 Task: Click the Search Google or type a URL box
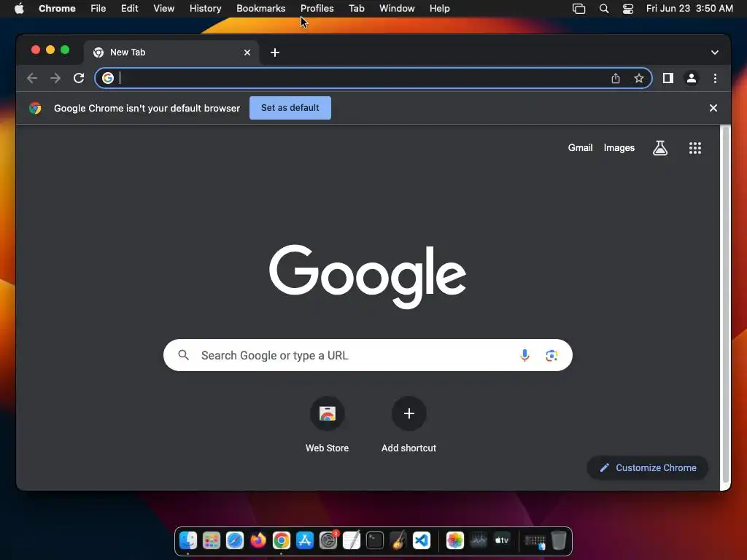368,355
